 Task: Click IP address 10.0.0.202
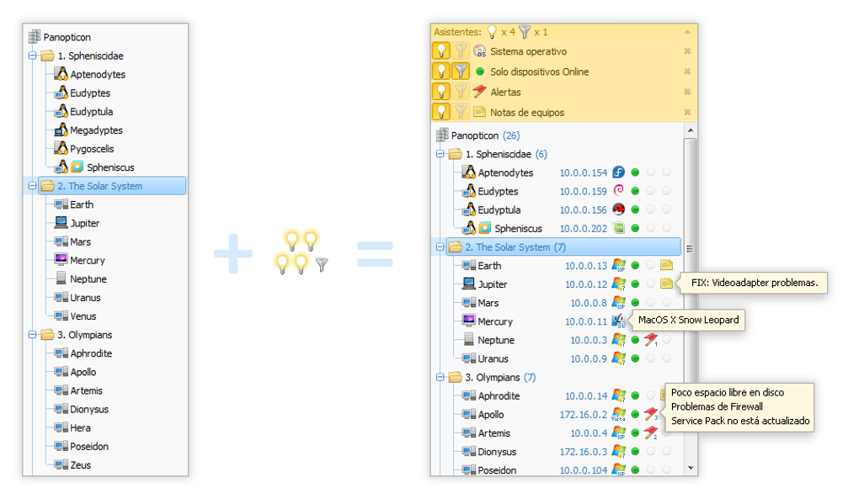coord(584,229)
